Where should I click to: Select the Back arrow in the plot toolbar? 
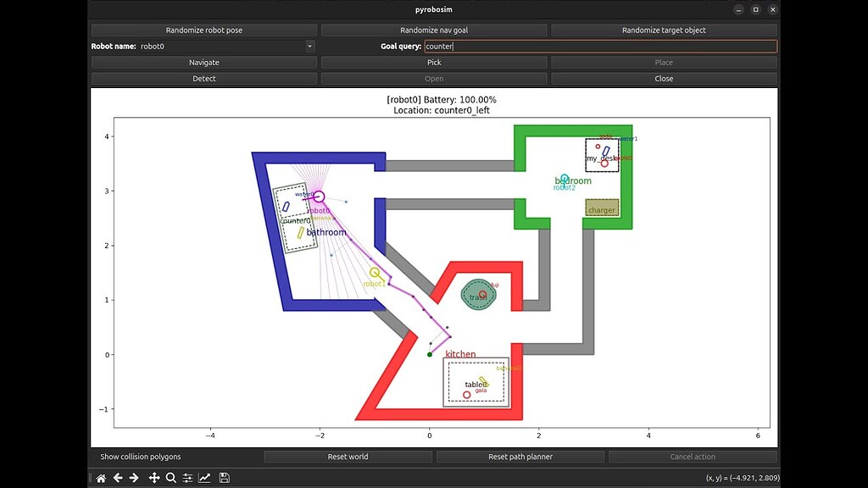coord(119,477)
